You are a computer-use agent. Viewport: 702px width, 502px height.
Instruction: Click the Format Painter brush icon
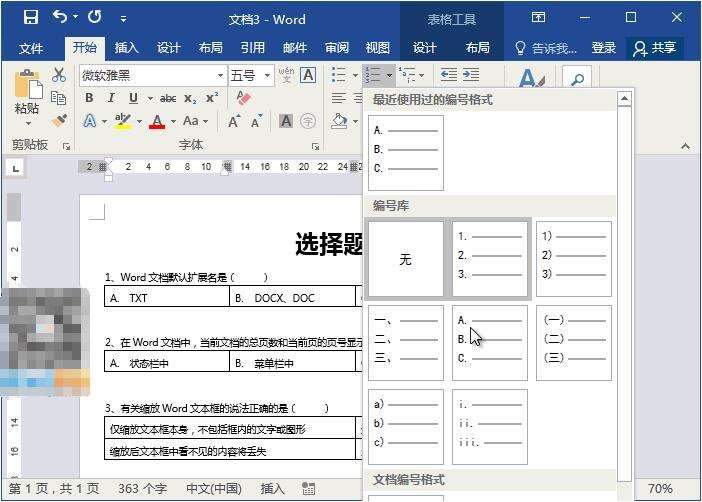pos(58,120)
